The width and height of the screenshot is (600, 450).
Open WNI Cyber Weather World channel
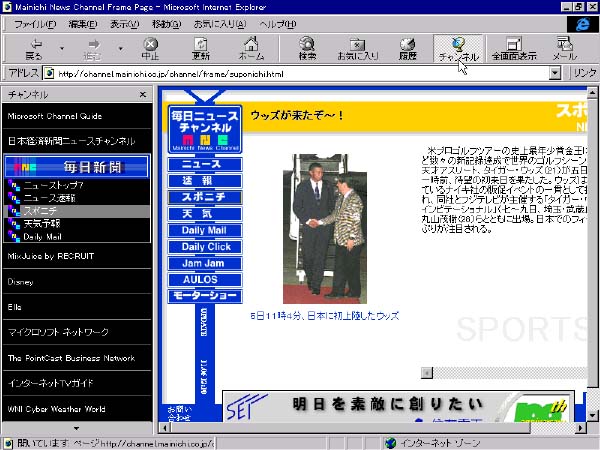pyautogui.click(x=77, y=409)
